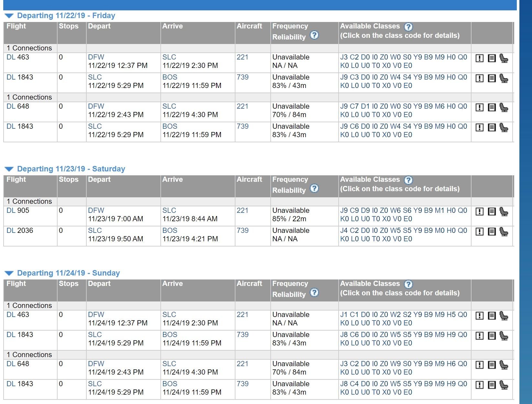
Task: Open Available Classes help icon in Sunday table
Action: click(408, 284)
